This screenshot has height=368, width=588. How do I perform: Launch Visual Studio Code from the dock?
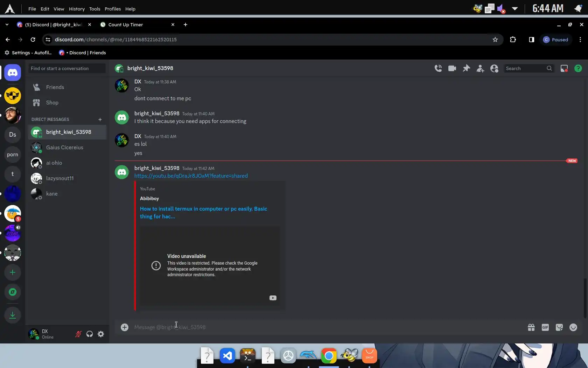[227, 356]
